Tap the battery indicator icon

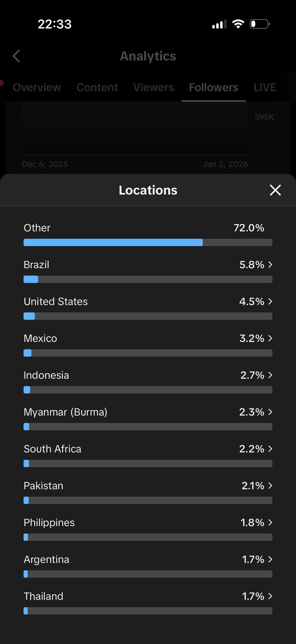(x=260, y=24)
